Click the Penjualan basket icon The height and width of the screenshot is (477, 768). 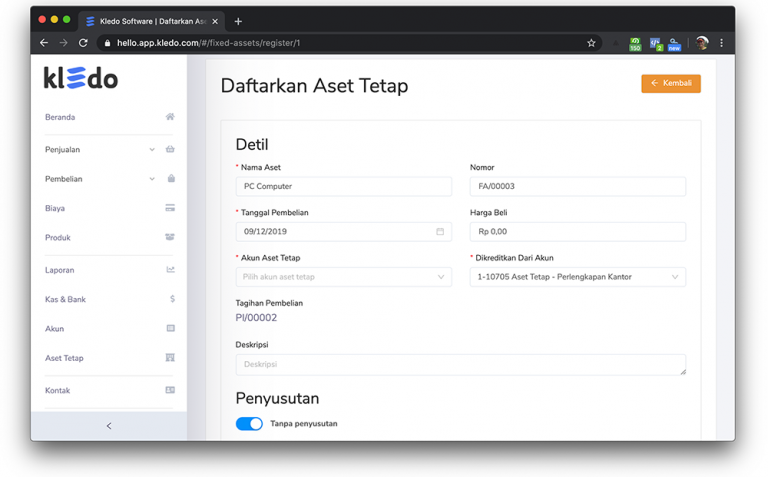[x=170, y=149]
